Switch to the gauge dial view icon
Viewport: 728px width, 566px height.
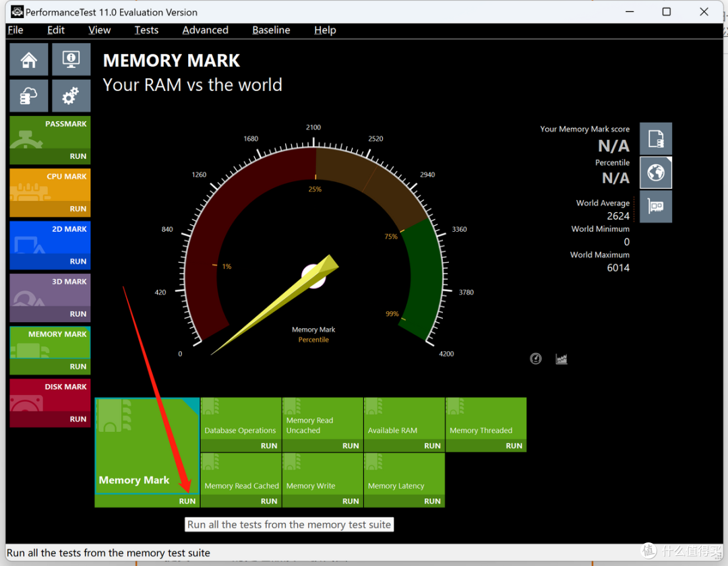pos(536,358)
